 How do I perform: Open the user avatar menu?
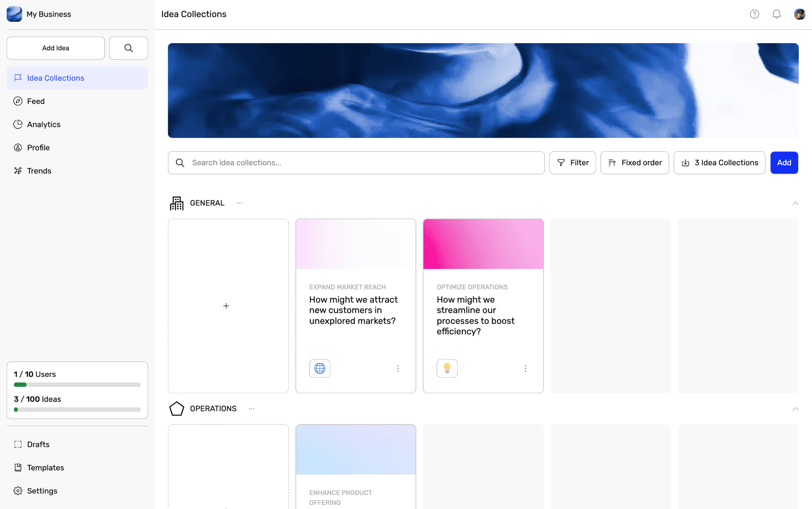799,14
